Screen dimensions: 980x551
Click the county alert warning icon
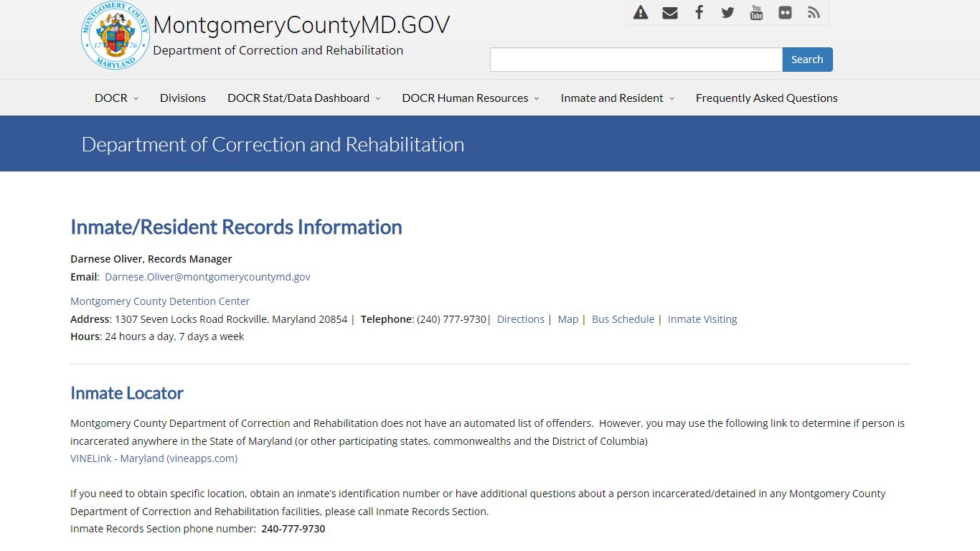coord(640,12)
